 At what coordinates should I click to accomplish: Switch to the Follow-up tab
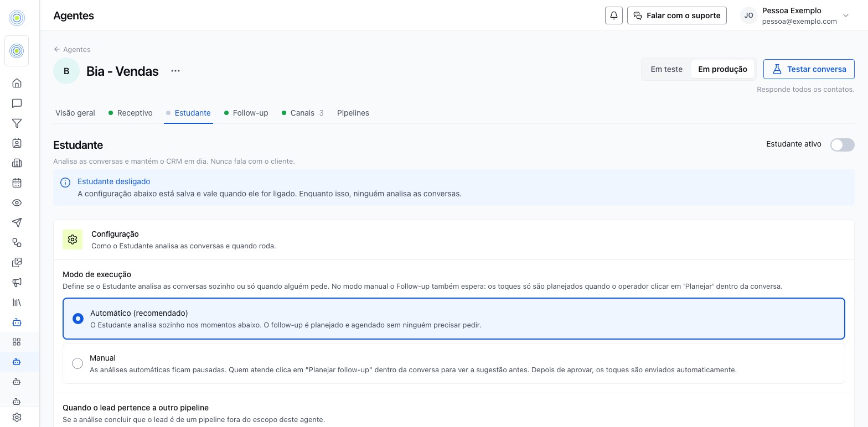pyautogui.click(x=246, y=113)
